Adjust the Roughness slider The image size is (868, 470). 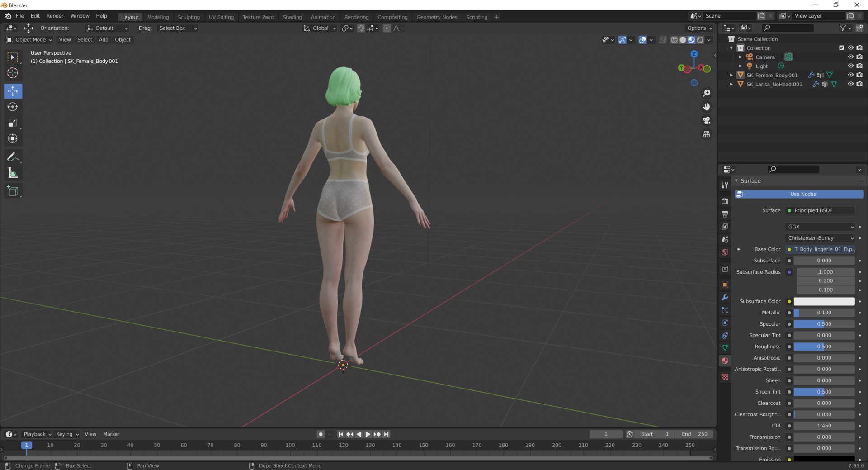tap(824, 347)
